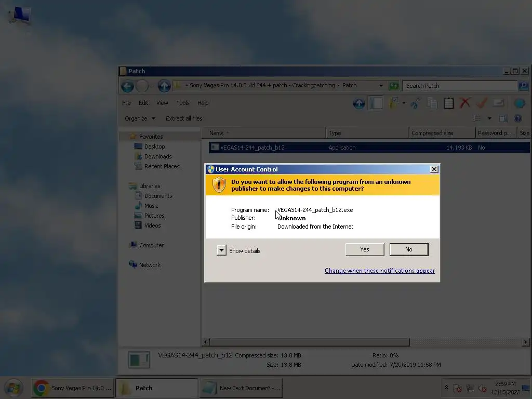The height and width of the screenshot is (399, 532).
Task: Open Change when these notifications appear link
Action: [380, 271]
